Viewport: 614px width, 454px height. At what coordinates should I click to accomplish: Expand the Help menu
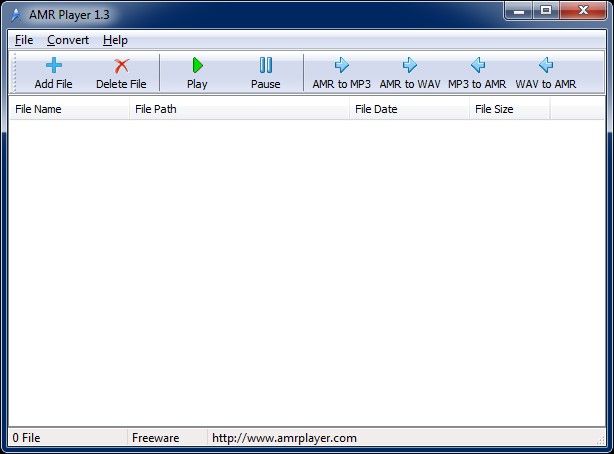tap(115, 40)
